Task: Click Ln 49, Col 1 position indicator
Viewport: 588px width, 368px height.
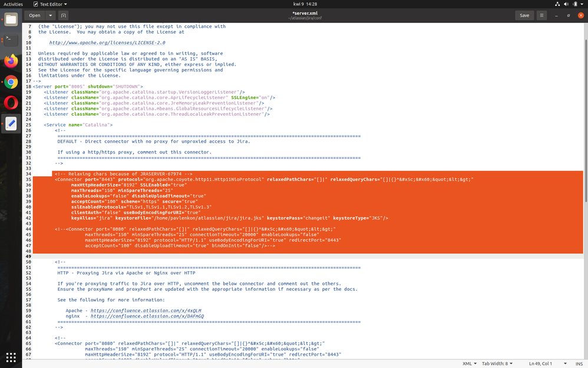Action: [x=540, y=364]
